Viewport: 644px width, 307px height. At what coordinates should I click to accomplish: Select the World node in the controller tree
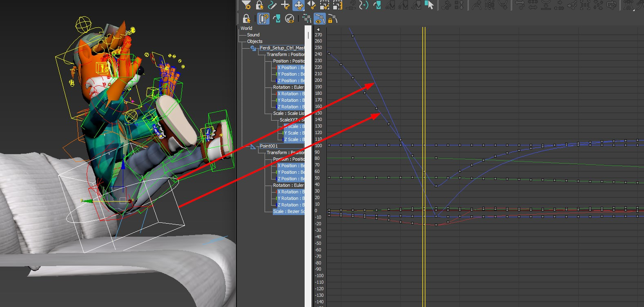point(246,28)
